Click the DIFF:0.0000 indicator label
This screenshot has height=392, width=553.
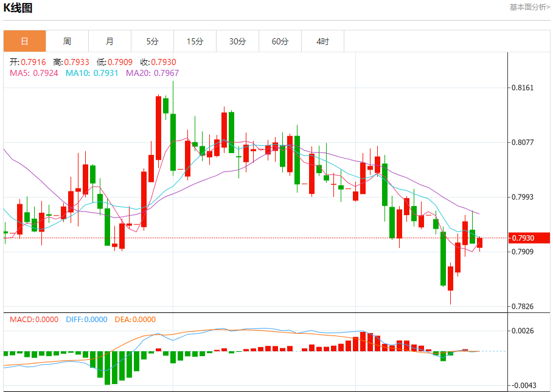point(86,320)
